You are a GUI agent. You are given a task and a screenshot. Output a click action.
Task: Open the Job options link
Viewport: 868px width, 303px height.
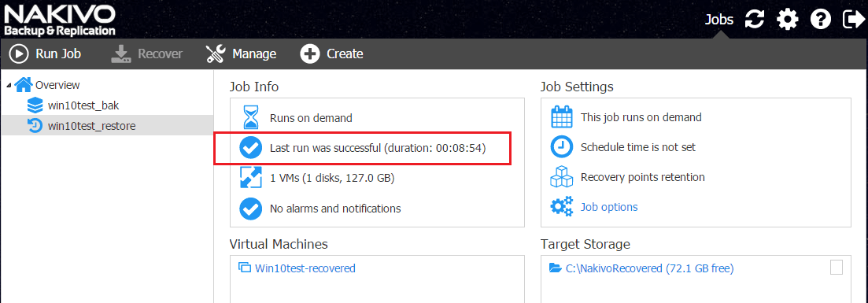(x=609, y=207)
